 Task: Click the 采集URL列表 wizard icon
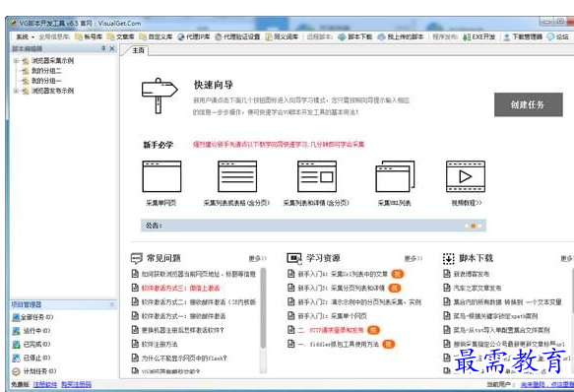click(395, 176)
